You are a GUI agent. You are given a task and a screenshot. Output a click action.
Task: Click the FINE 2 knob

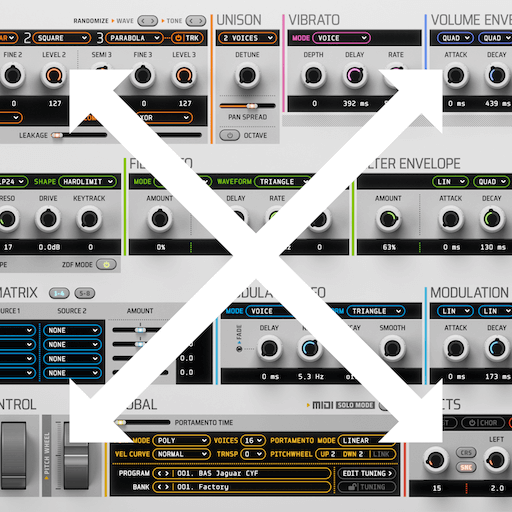coord(13,75)
